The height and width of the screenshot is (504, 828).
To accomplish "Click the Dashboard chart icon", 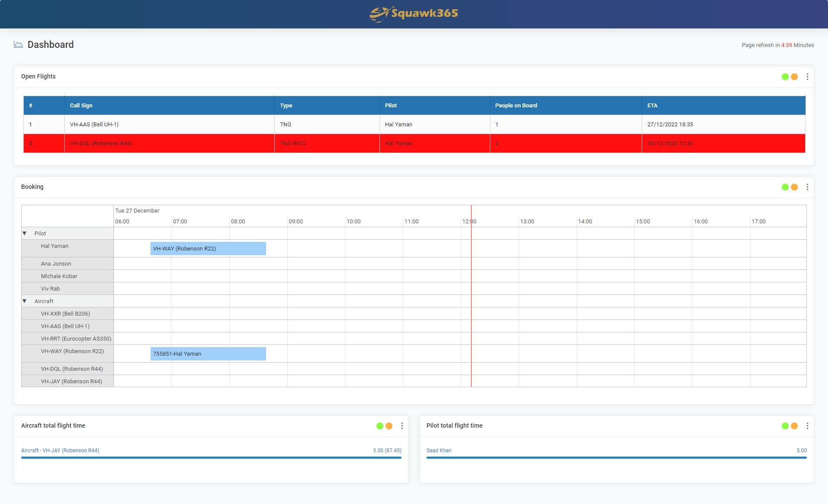I will [19, 44].
